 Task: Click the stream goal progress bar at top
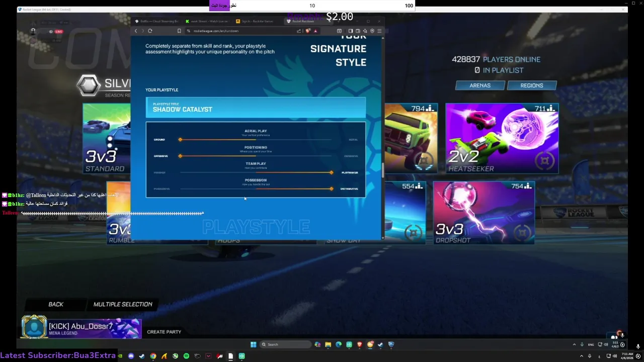(x=312, y=6)
